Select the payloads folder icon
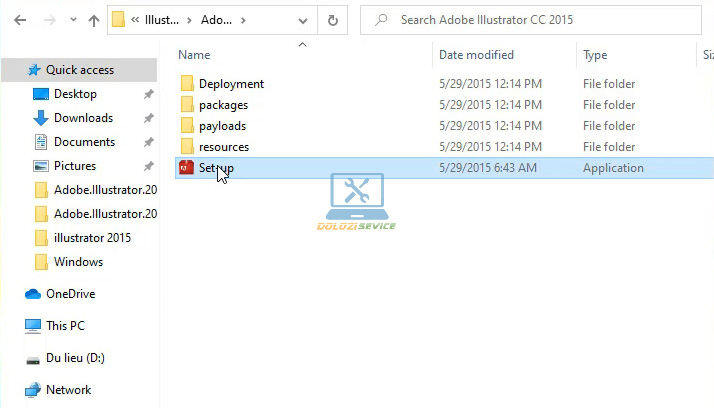This screenshot has width=714, height=408. point(186,126)
